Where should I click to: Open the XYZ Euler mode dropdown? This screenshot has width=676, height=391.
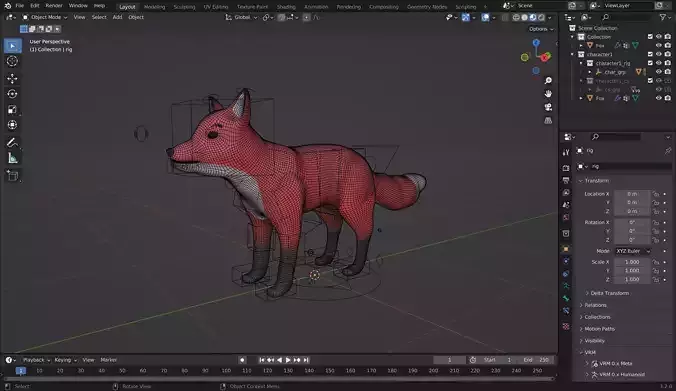(x=632, y=251)
